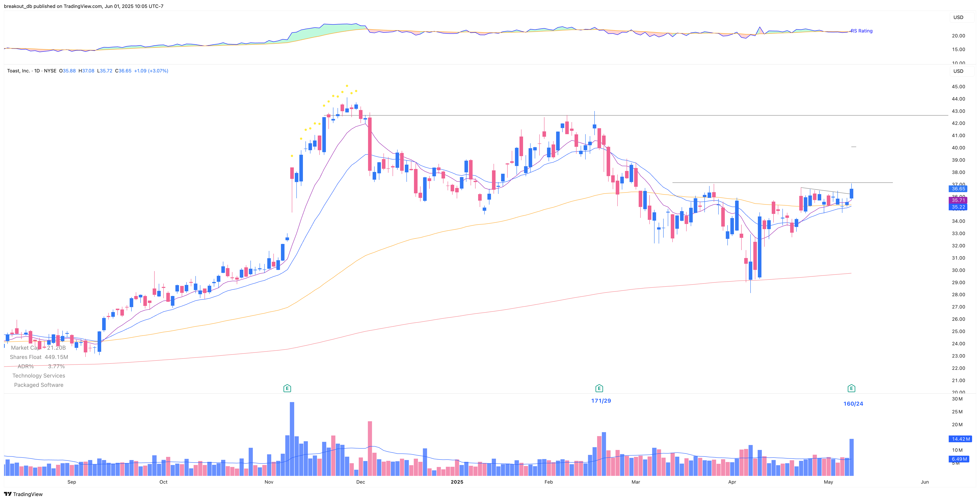Screen dimensions: 980x501
Task: Click the earnings badge near mid-February
Action: [x=599, y=388]
